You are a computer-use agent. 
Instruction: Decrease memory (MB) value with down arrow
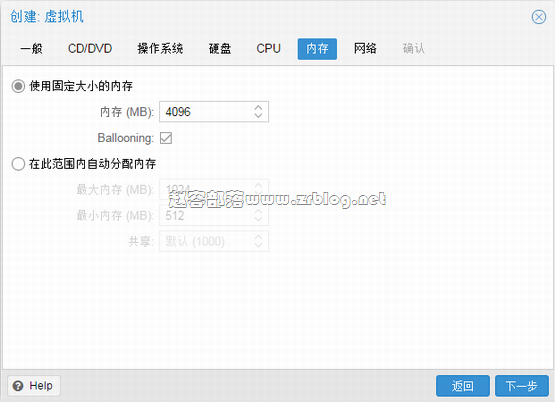(258, 116)
